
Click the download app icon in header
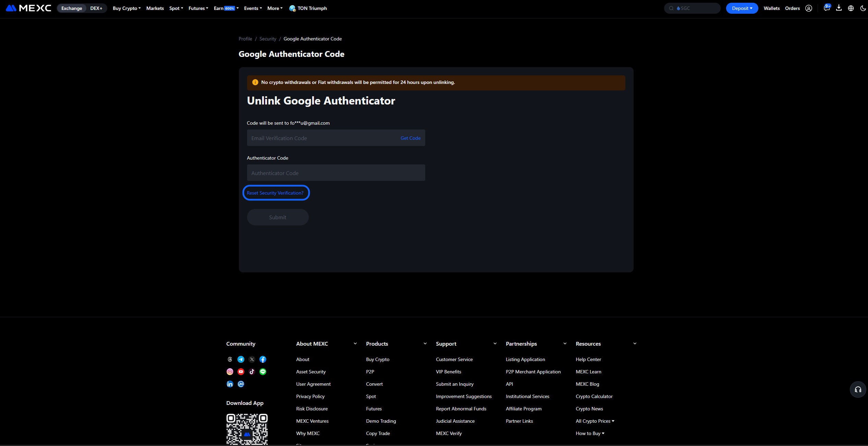839,8
